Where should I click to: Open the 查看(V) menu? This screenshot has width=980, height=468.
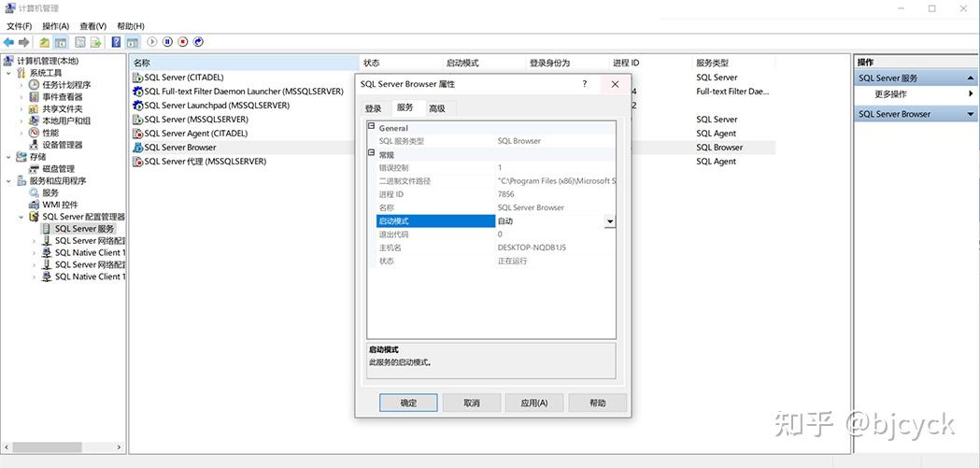92,26
